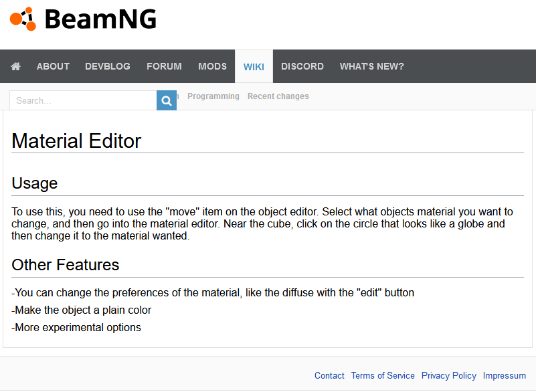Screen dimensions: 536x392
Task: Click the '-Make the object a plain color' line
Action: pos(82,310)
